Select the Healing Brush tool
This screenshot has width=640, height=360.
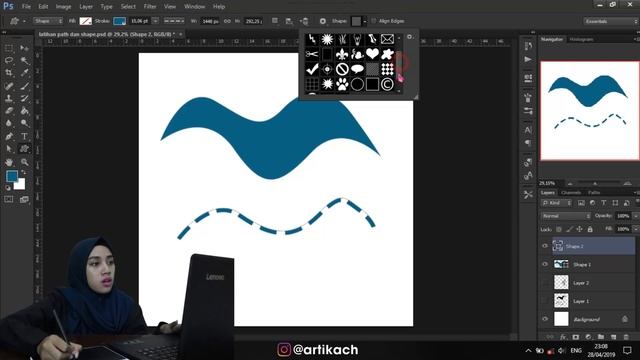[9, 86]
